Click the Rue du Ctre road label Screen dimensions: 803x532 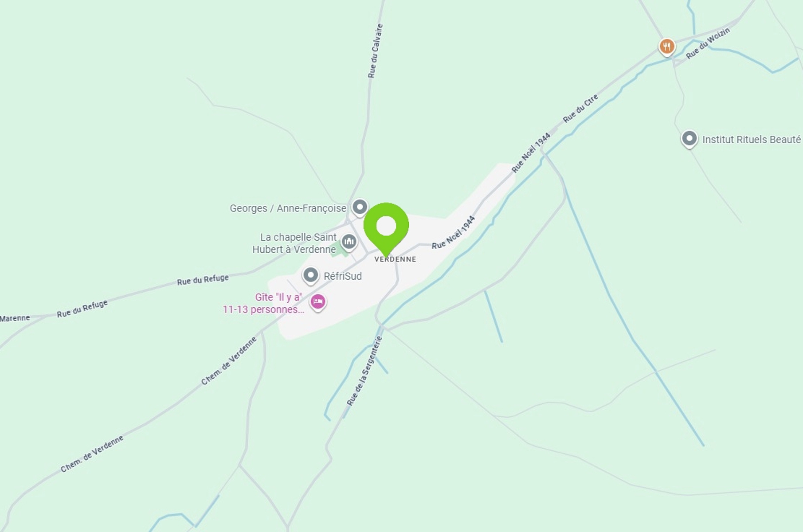580,108
